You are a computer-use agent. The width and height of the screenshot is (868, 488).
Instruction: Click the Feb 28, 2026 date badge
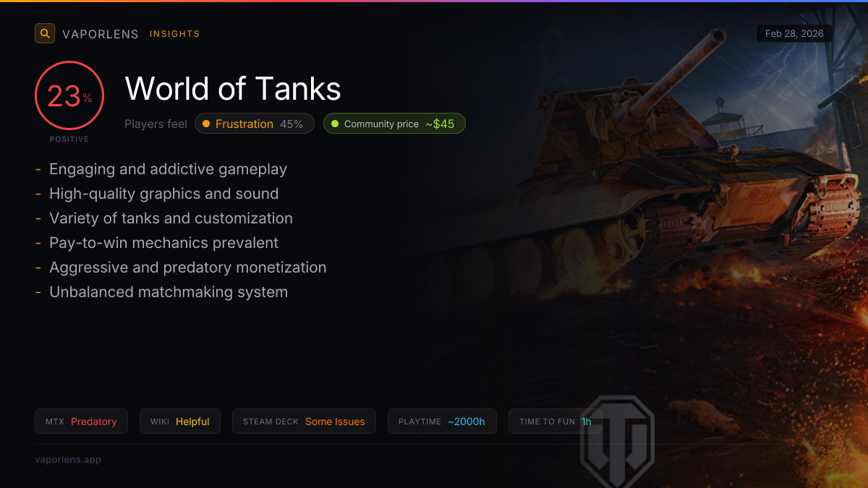click(x=794, y=34)
